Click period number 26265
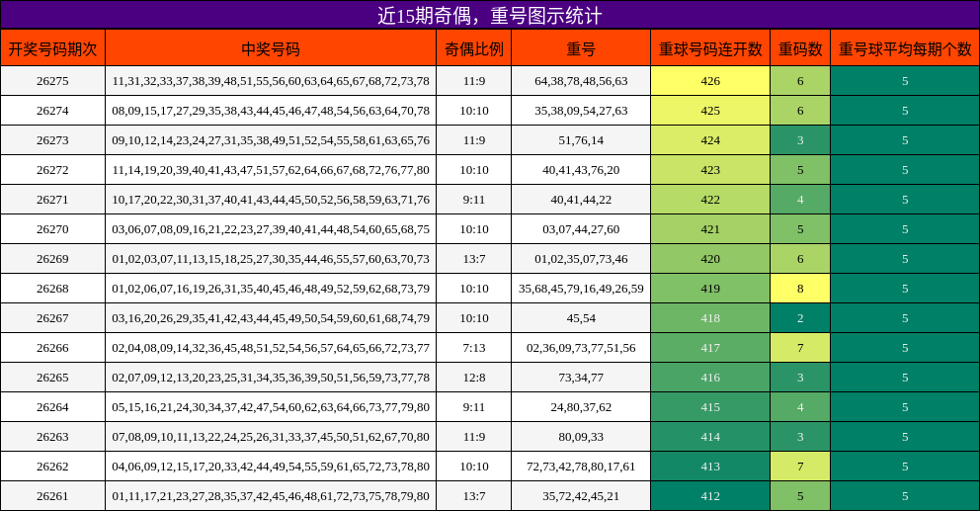 pos(52,378)
